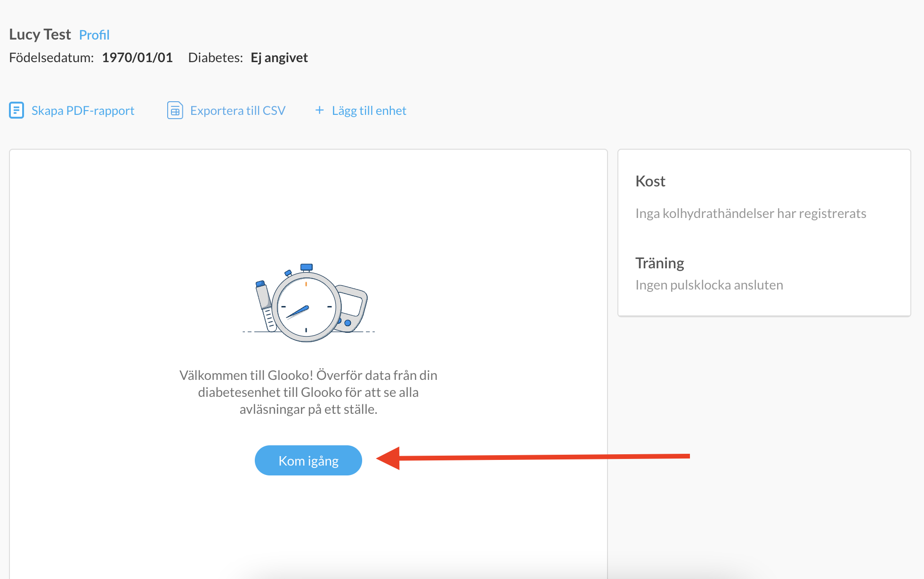Viewport: 924px width, 579px height.
Task: Click the Födelsedatum label
Action: (51, 57)
